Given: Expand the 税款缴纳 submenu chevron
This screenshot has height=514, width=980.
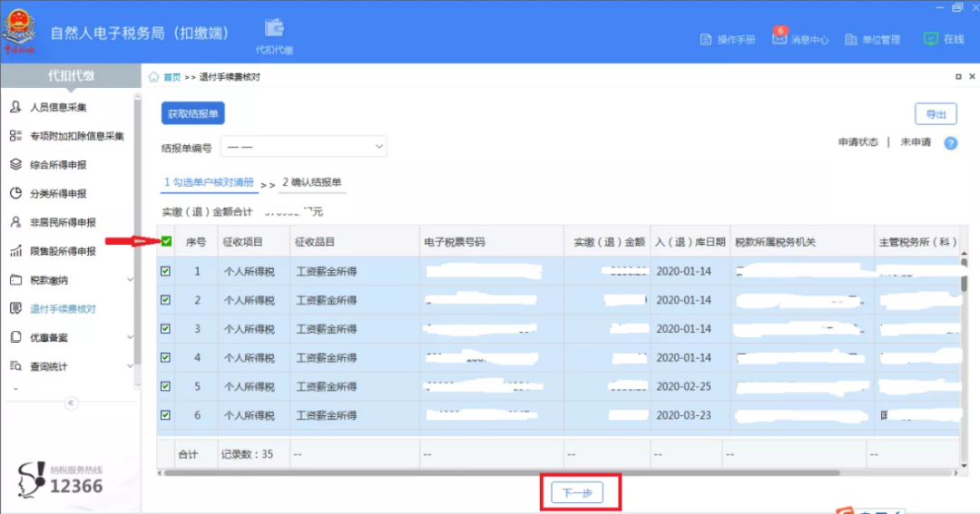Looking at the screenshot, I should coord(130,280).
